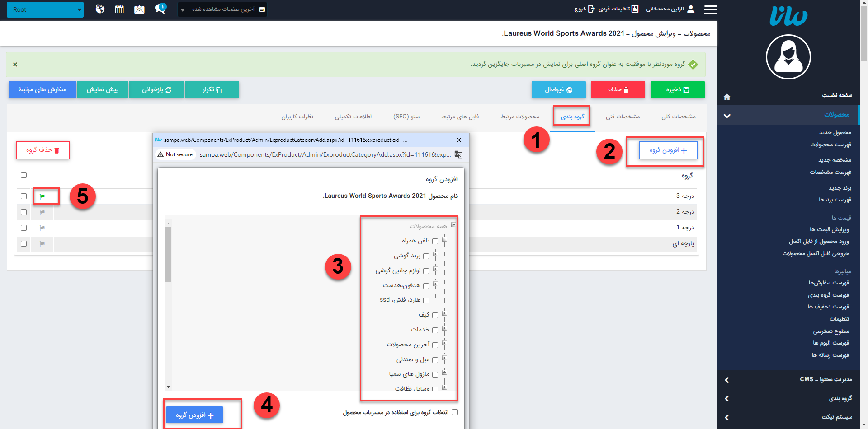
Task: Enable انتخاب گروه برای استفاده در مسیریاب checkbox
Action: 454,412
